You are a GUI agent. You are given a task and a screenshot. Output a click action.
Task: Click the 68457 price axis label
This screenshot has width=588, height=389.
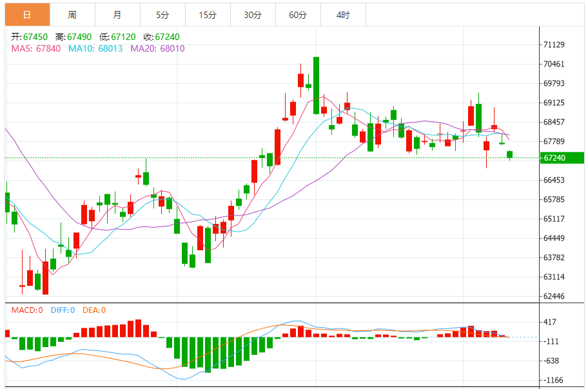(554, 122)
